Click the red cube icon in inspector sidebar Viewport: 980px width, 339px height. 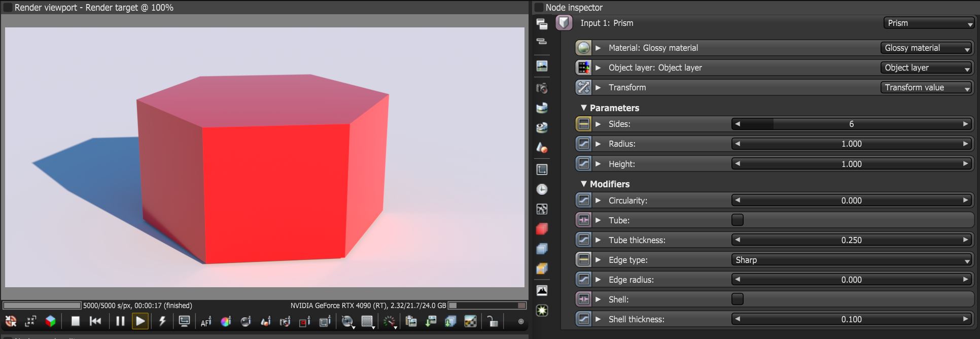point(542,229)
